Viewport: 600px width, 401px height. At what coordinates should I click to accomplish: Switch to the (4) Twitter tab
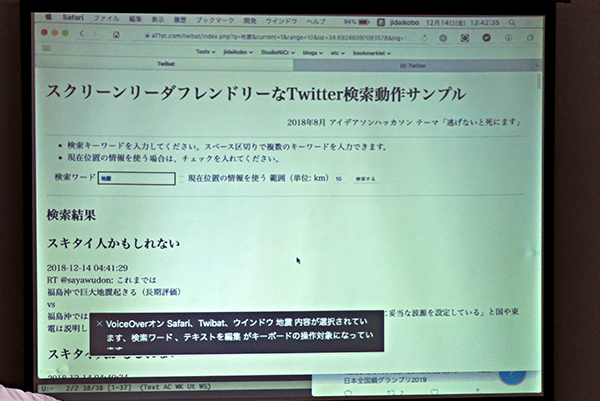[413, 65]
